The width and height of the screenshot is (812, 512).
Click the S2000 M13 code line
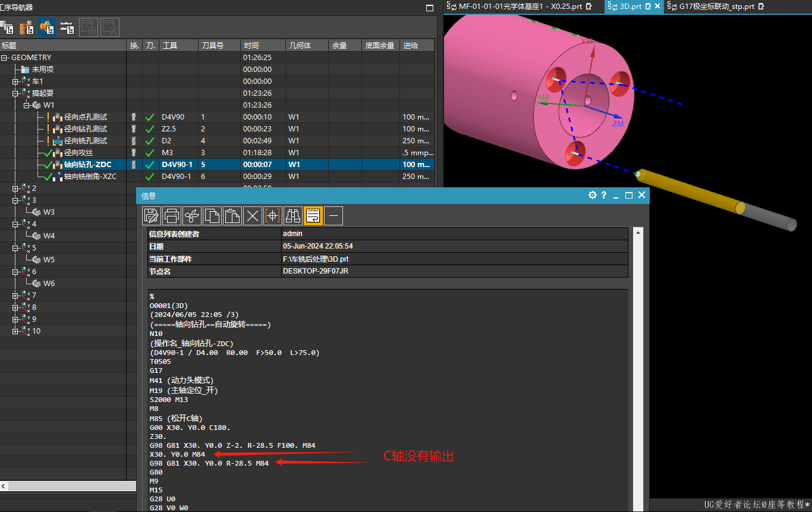169,400
